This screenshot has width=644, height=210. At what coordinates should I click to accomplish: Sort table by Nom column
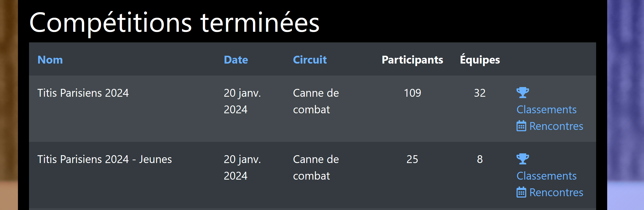[50, 59]
